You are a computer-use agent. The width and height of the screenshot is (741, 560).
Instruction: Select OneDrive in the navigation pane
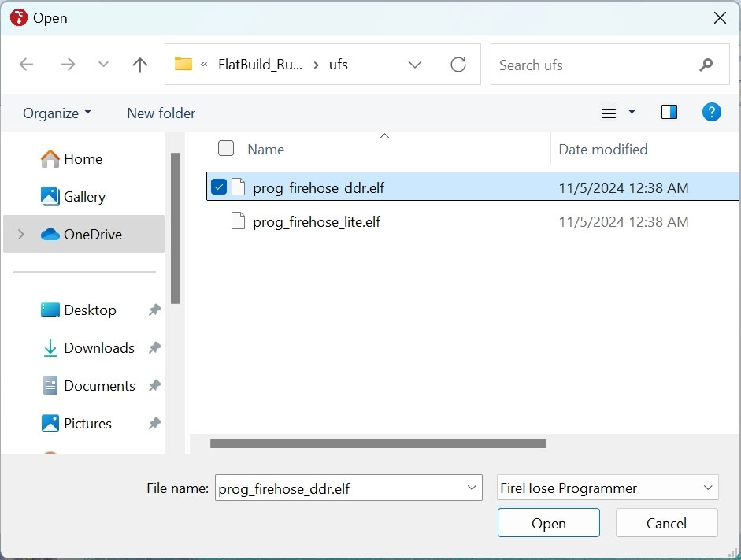pos(84,234)
